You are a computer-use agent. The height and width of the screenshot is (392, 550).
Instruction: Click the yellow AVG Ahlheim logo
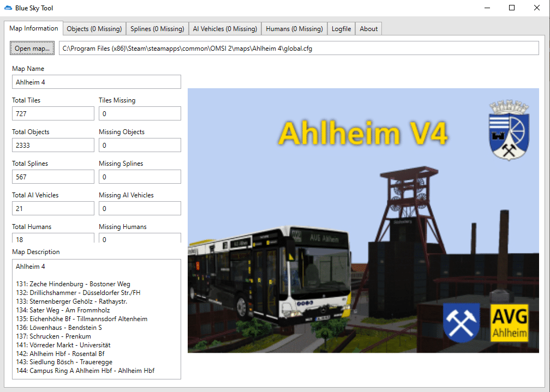click(509, 323)
